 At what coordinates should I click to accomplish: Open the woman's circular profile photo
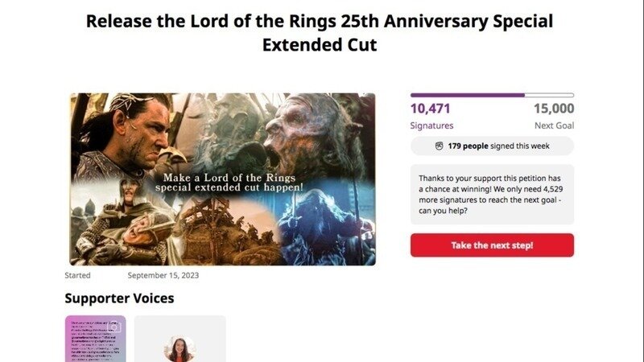(x=179, y=349)
